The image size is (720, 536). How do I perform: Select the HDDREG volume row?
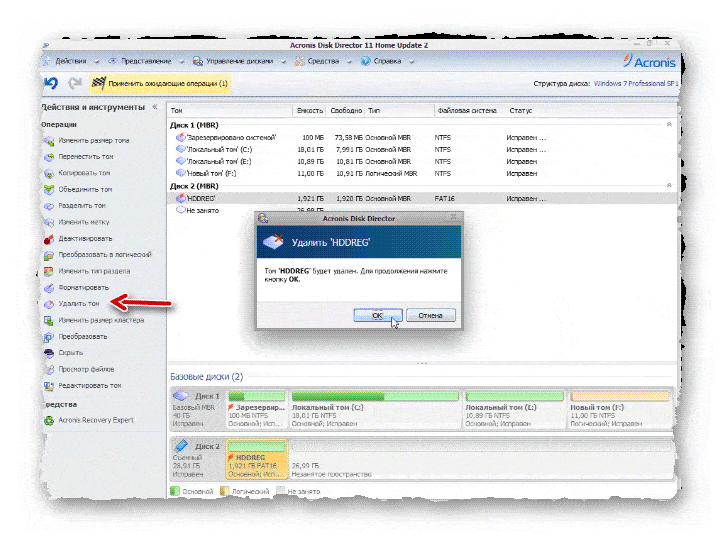422,198
